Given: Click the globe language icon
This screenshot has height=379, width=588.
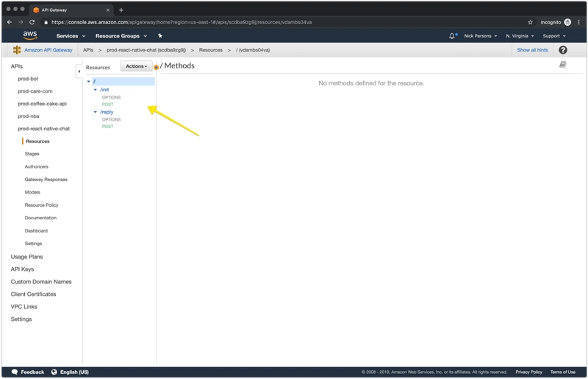Looking at the screenshot, I should [54, 372].
